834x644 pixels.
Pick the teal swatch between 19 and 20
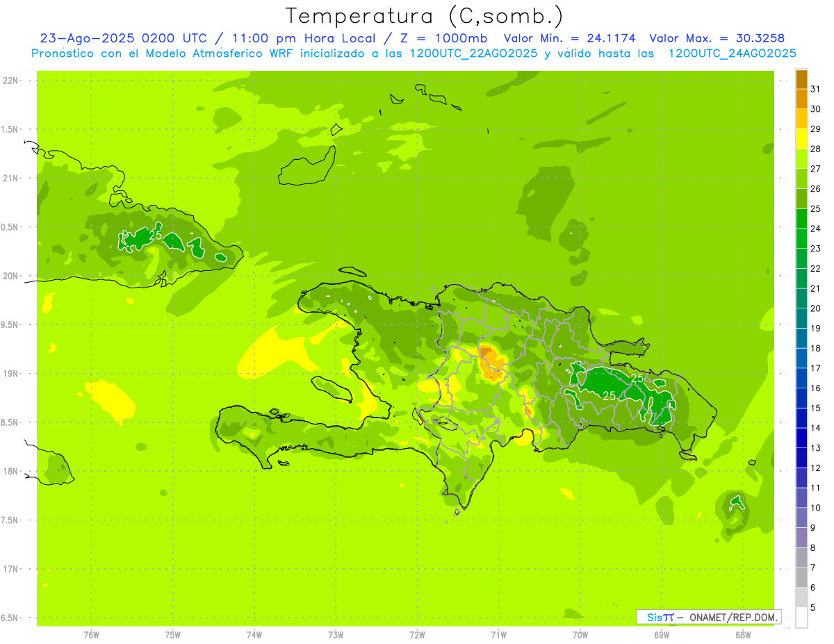tap(801, 318)
